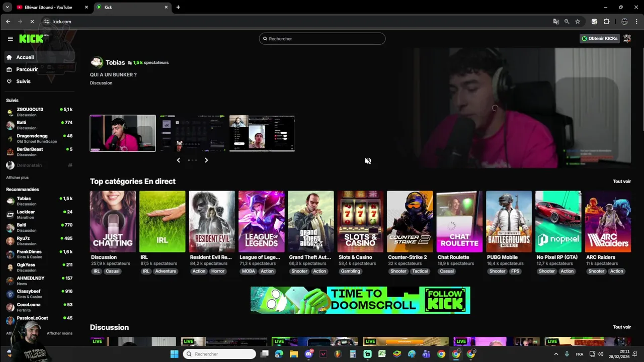Select the second carousel stream thumbnail
This screenshot has height=362, width=644.
pos(193,133)
